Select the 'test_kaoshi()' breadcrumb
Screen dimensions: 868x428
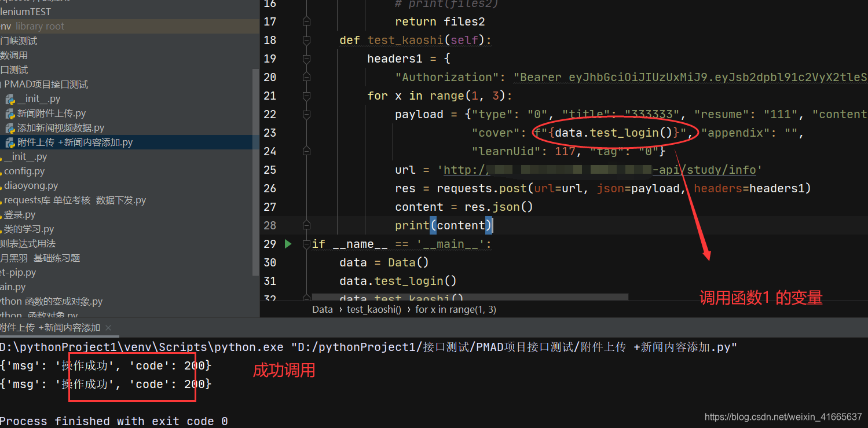(374, 309)
